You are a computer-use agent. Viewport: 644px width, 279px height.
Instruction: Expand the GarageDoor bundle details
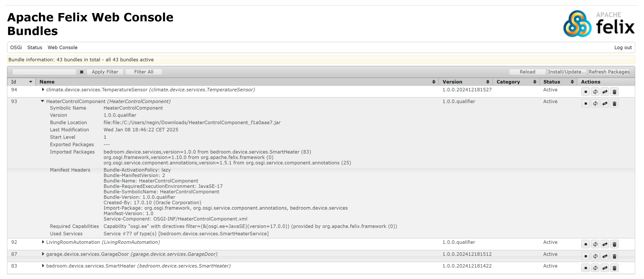43,254
